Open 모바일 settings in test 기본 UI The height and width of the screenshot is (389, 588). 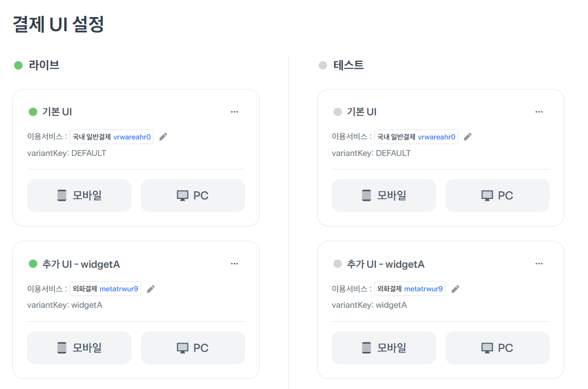click(384, 195)
